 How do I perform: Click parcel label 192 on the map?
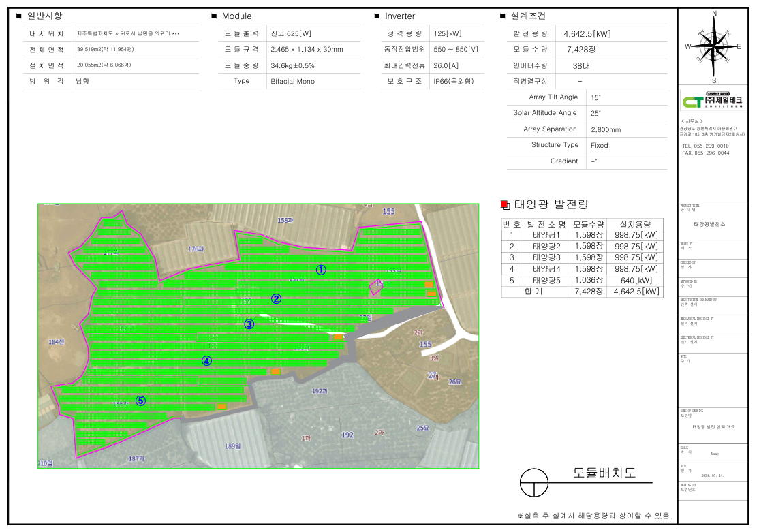coord(347,435)
